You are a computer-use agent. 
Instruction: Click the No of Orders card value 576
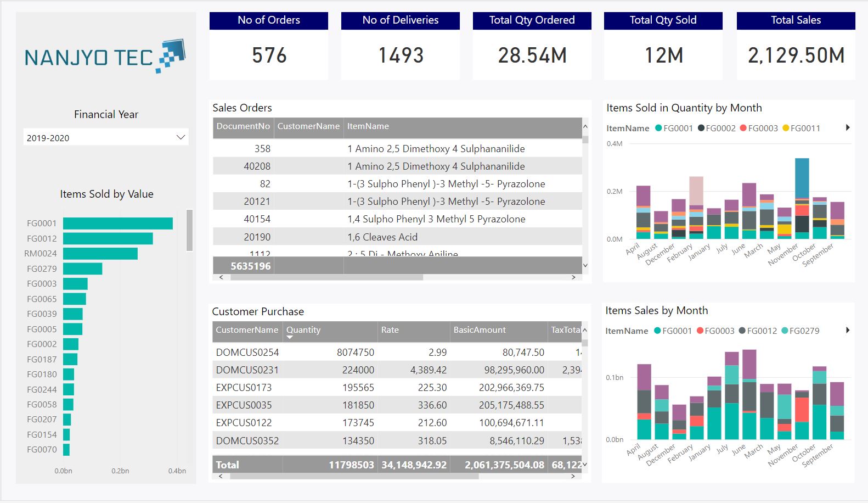click(x=269, y=55)
